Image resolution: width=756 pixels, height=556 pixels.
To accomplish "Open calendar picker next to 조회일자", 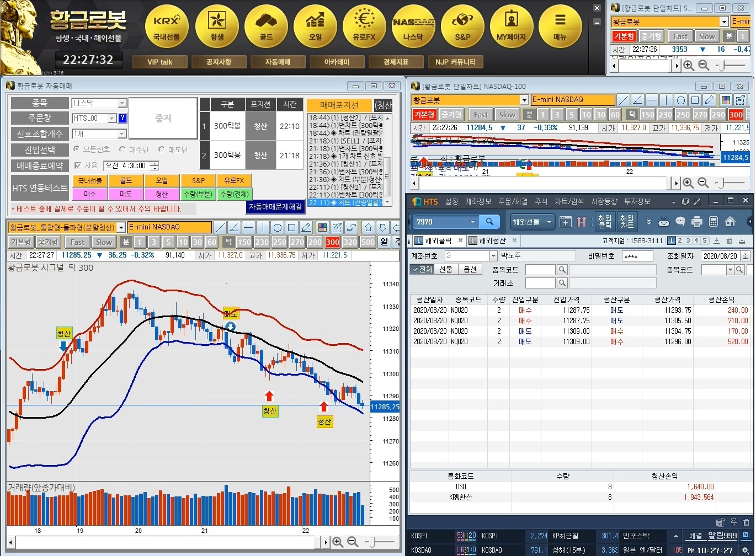I will point(746,256).
